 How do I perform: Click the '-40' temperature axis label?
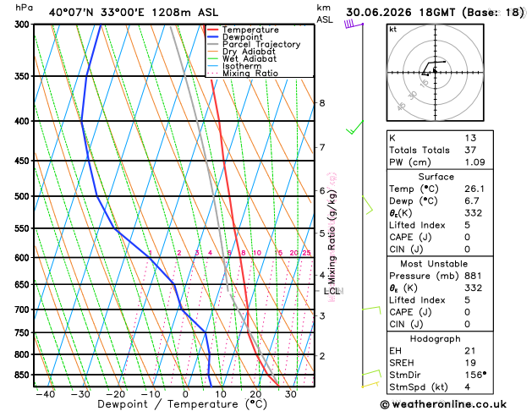[46, 394]
